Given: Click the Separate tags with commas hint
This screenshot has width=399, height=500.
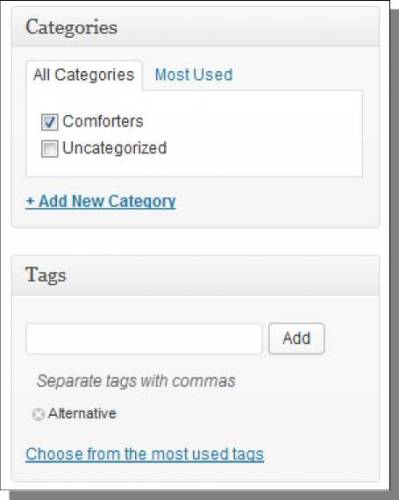Looking at the screenshot, I should [136, 381].
